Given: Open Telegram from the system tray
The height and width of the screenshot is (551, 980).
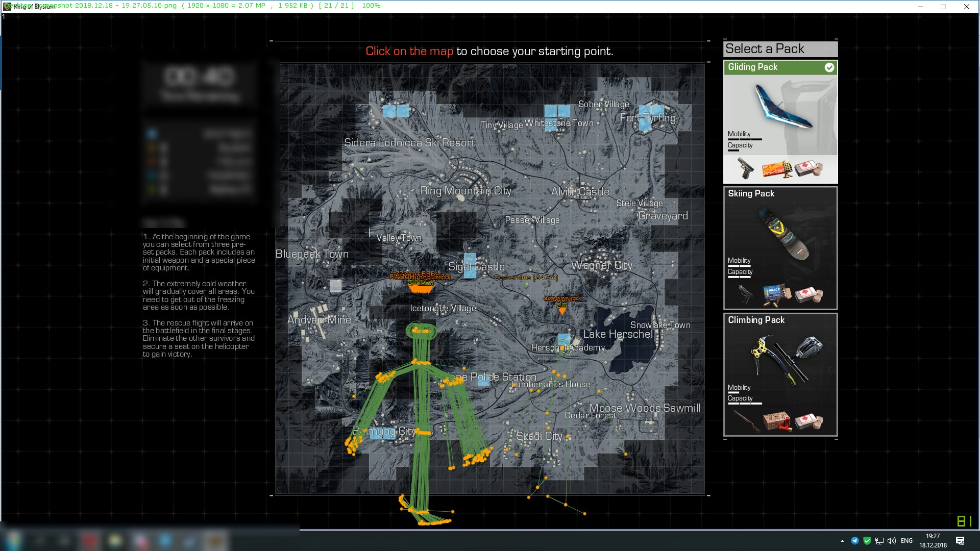Looking at the screenshot, I should [855, 541].
